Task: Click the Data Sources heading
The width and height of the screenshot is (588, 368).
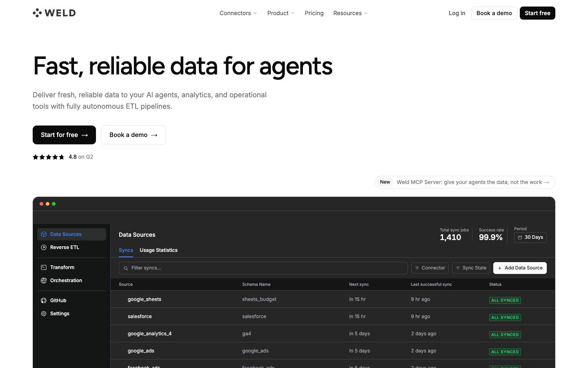Action: point(137,235)
